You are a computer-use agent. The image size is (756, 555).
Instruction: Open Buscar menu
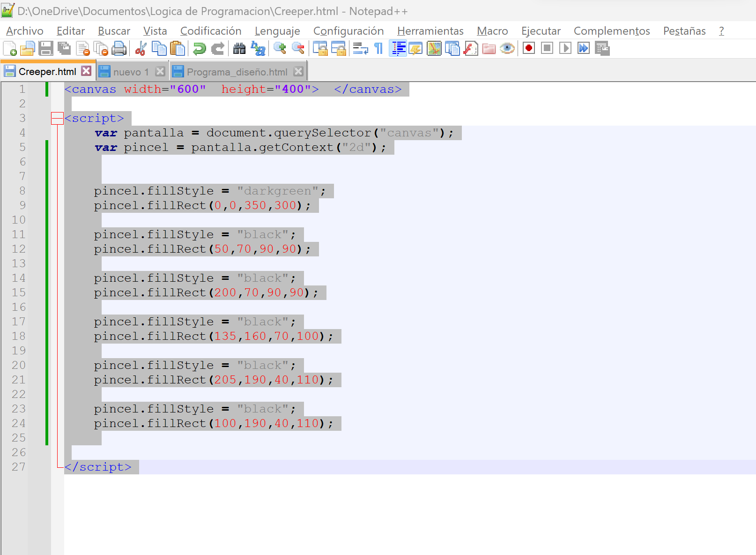point(114,31)
